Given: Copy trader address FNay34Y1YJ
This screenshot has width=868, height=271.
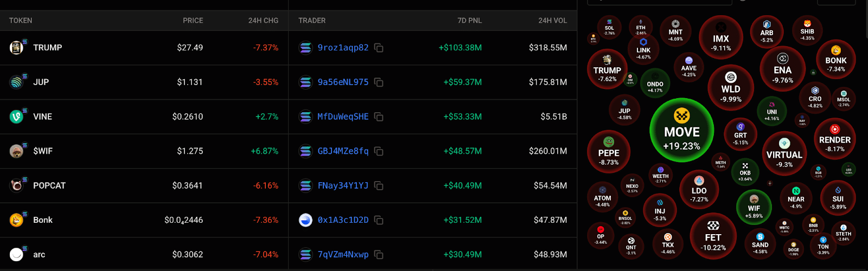Looking at the screenshot, I should (x=379, y=185).
